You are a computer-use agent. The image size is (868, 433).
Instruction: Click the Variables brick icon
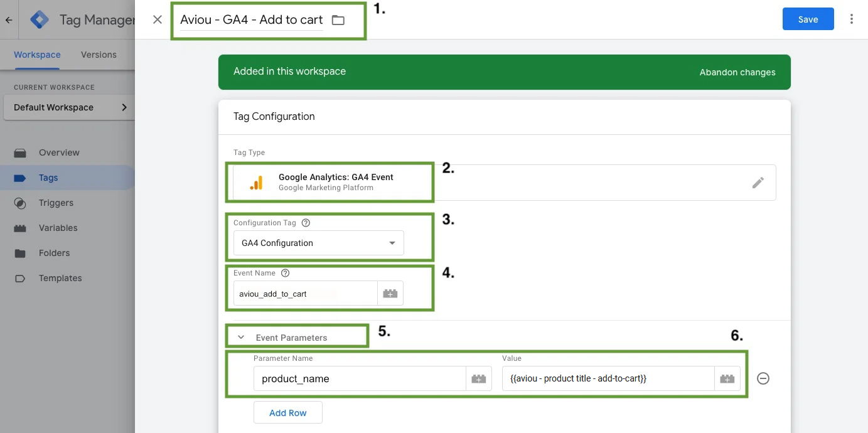click(20, 228)
